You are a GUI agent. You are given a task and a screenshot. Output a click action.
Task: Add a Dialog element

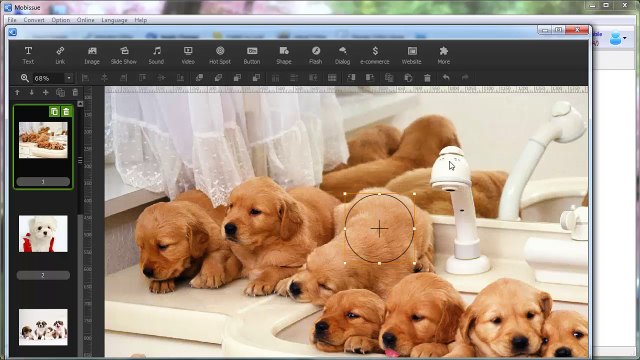342,55
